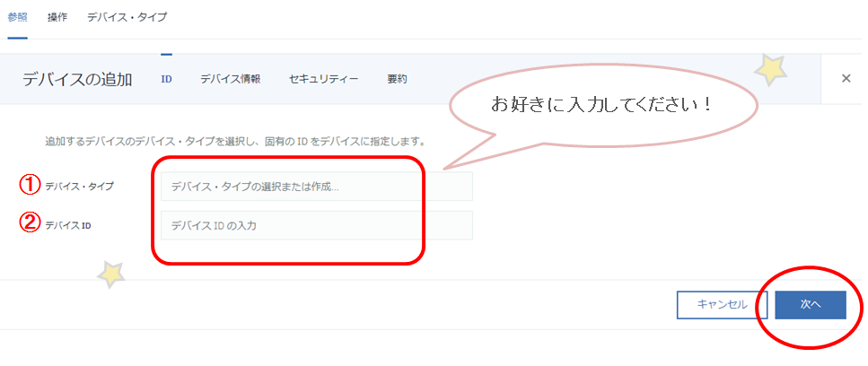The image size is (868, 366).
Task: Click the デバイス・タイプ field label
Action: coord(80,187)
